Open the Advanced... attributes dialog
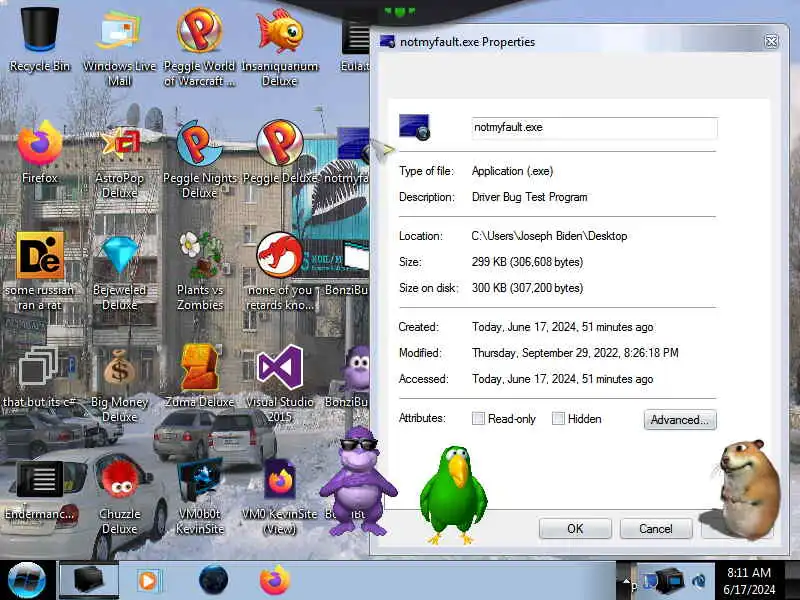The width and height of the screenshot is (800, 600). click(x=680, y=420)
